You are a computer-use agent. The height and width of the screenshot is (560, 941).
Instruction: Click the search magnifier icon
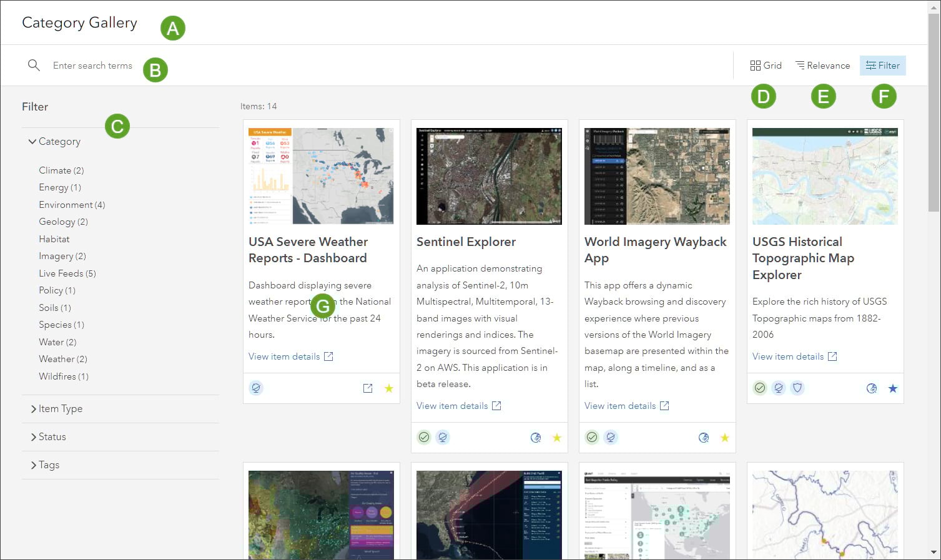click(x=34, y=65)
